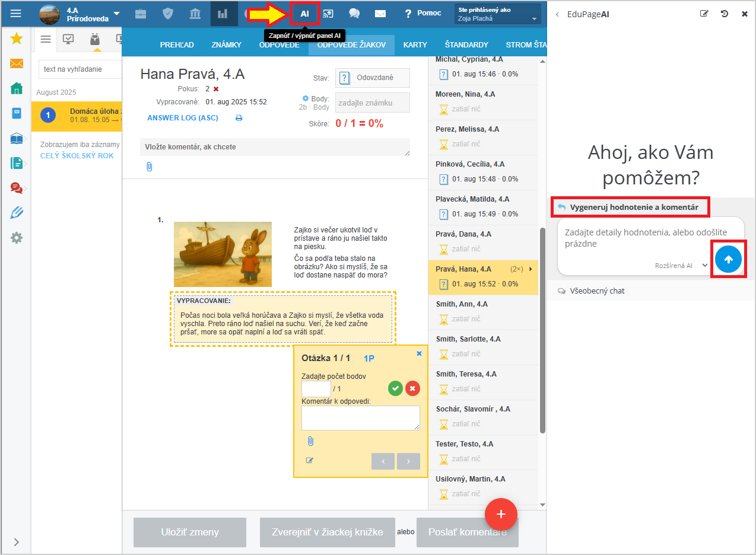Open the bank building icon
This screenshot has height=555, width=756.
pyautogui.click(x=195, y=14)
